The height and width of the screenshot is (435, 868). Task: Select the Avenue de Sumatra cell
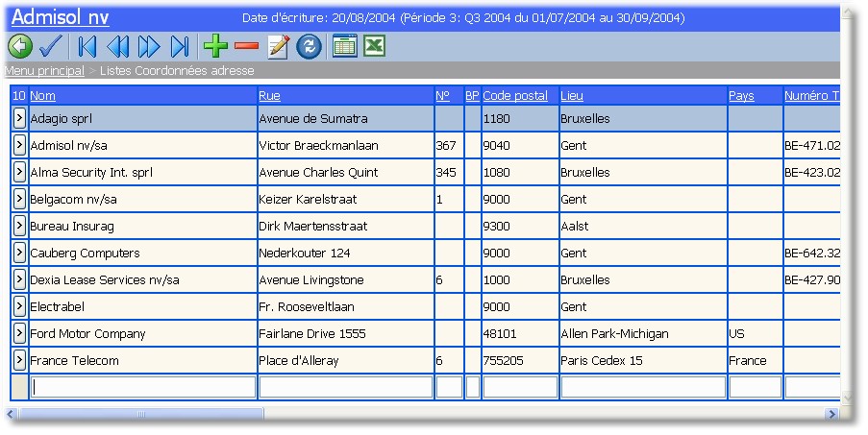pyautogui.click(x=346, y=118)
